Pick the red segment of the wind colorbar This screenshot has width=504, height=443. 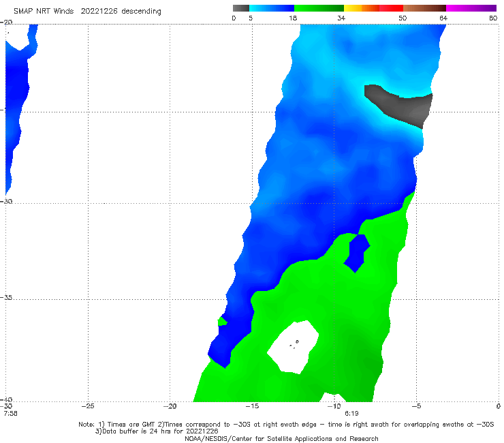(391, 8)
